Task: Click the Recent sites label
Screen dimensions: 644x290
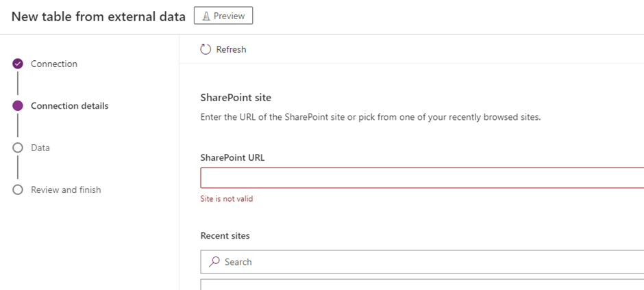Action: pos(225,236)
